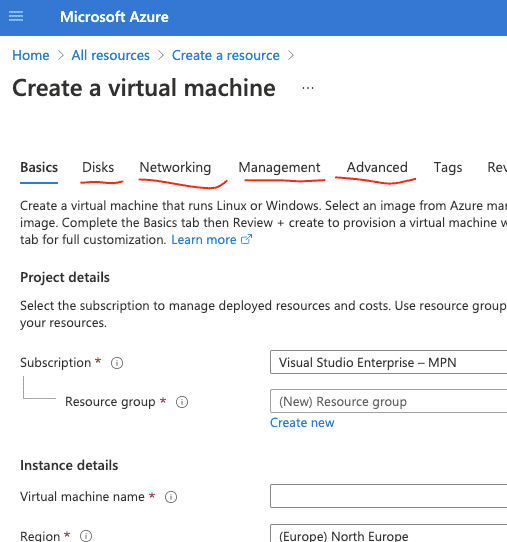Open the Learn more link
This screenshot has width=507, height=542.
tap(212, 240)
